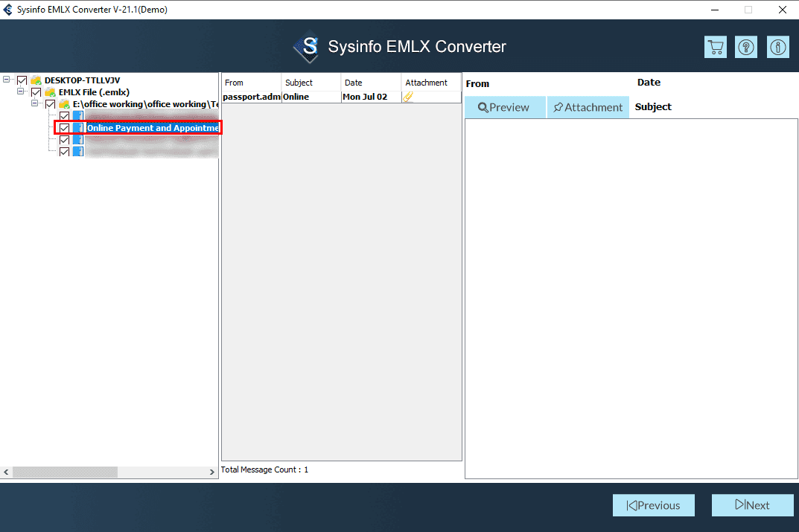
Task: Collapse the EMLX File (.emlx) node
Action: coord(20,92)
